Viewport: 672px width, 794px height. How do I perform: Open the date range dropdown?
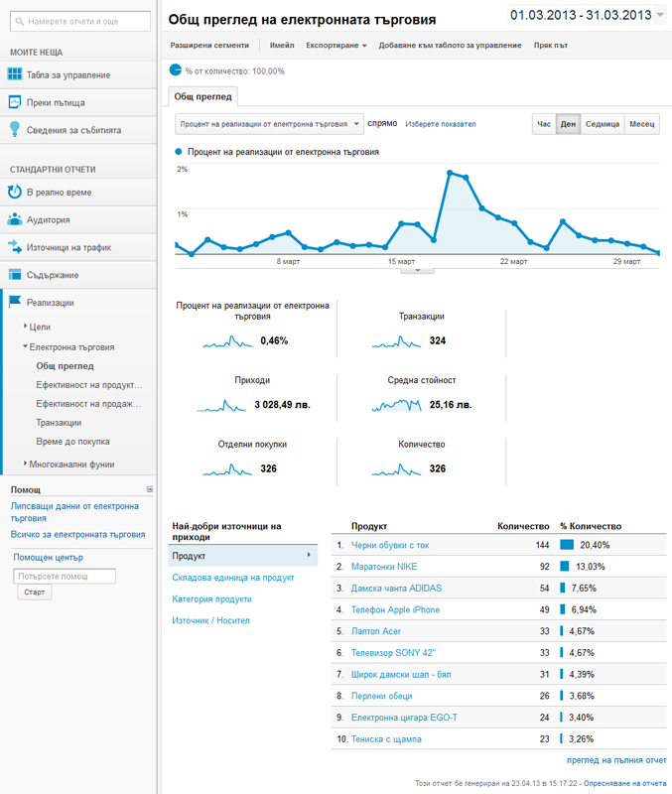click(x=660, y=15)
